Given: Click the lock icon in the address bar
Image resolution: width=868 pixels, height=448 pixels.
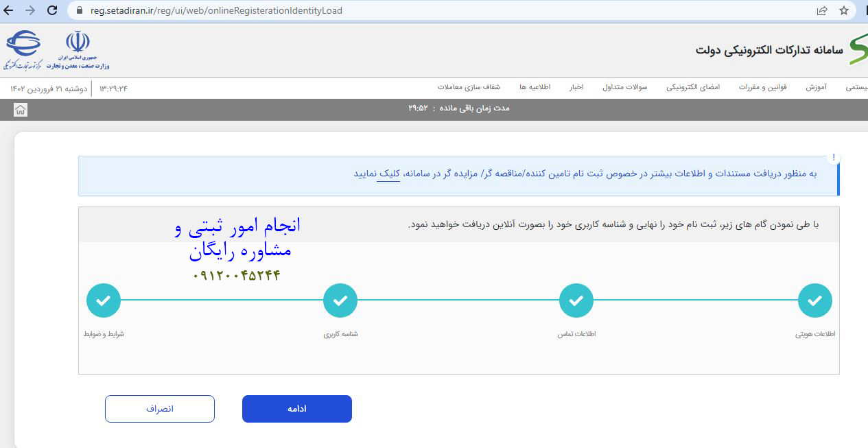Looking at the screenshot, I should coord(81,10).
